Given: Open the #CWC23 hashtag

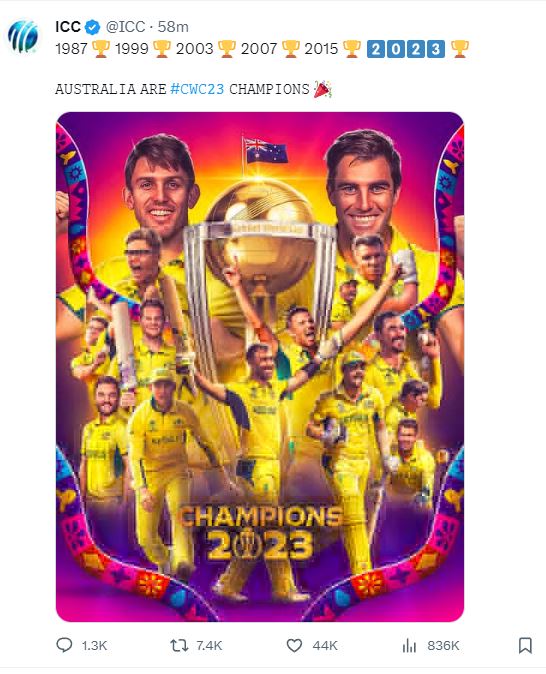Looking at the screenshot, I should [x=197, y=89].
